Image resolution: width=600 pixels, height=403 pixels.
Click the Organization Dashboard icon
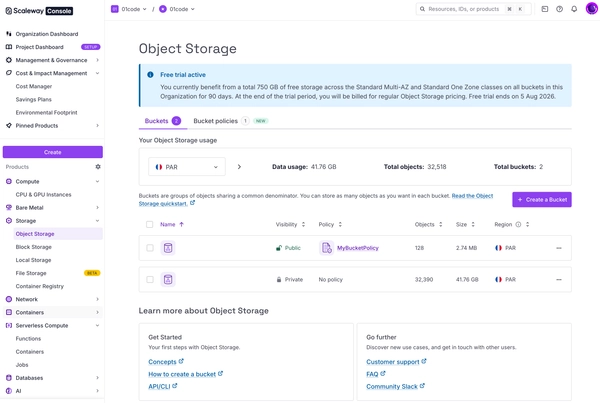click(x=9, y=34)
